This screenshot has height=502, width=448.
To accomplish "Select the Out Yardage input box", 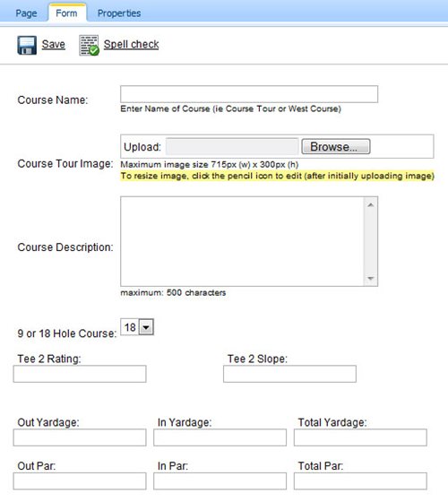I will coord(80,437).
